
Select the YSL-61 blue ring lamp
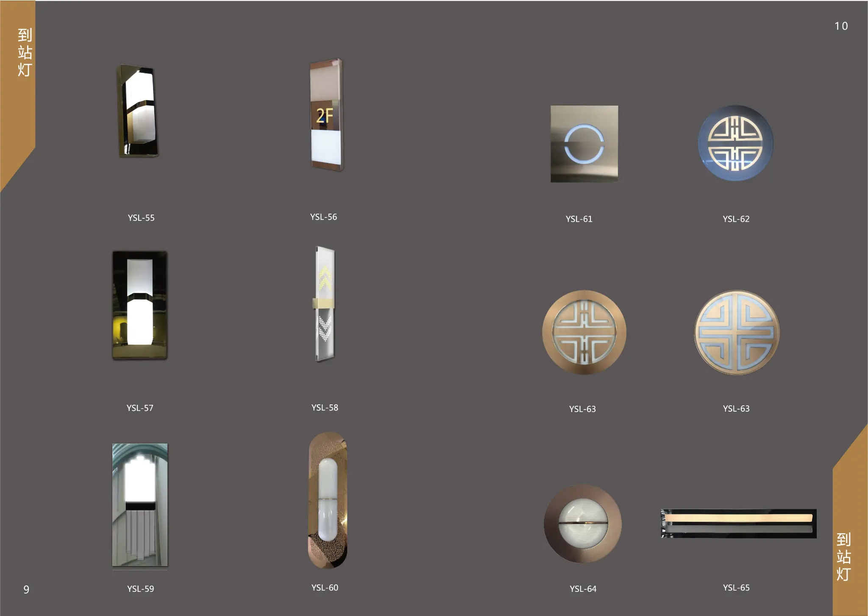coord(584,144)
